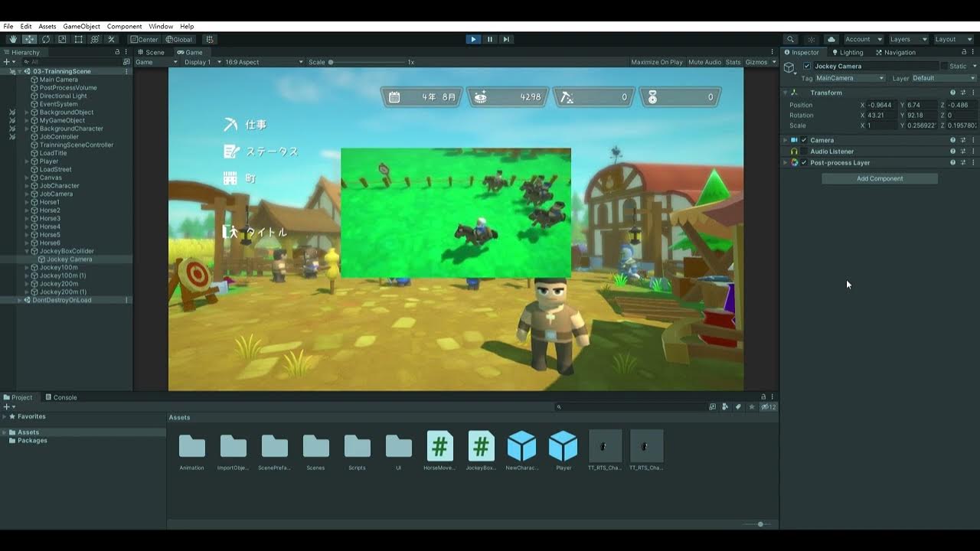Image resolution: width=980 pixels, height=551 pixels.
Task: Expand the Post-process Layer component
Action: (785, 162)
